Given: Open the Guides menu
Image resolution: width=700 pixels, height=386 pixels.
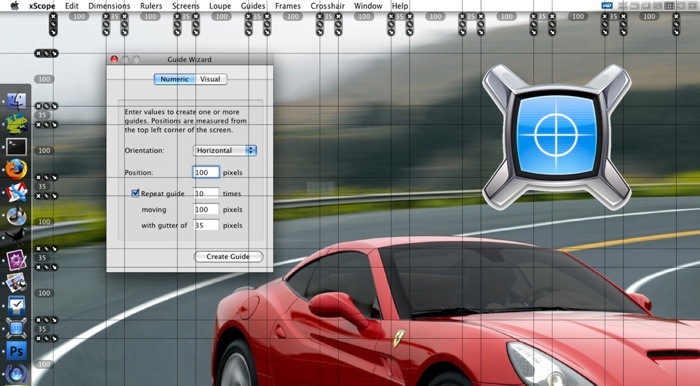Looking at the screenshot, I should click(253, 6).
